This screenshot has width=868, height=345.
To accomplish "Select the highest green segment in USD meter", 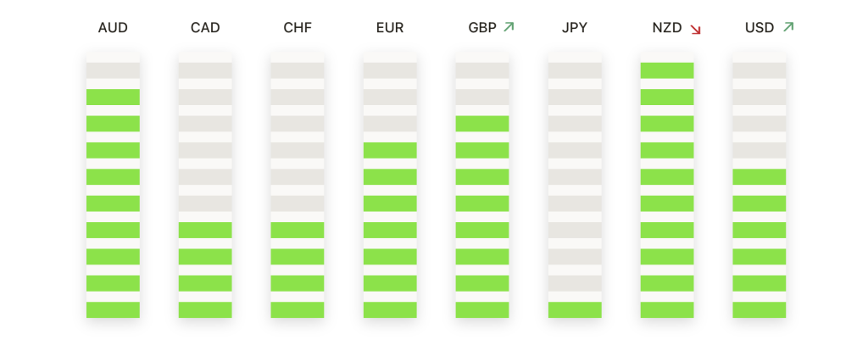I will (759, 176).
